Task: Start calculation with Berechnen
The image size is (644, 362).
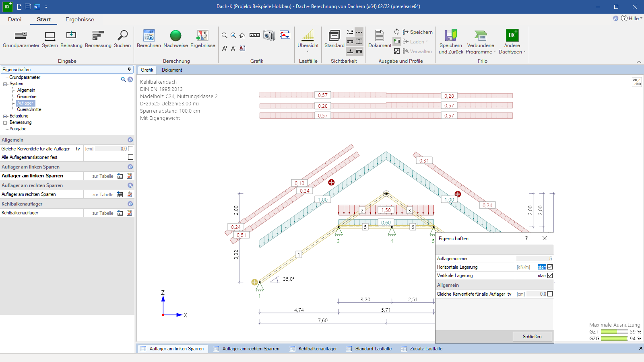Action: click(149, 39)
